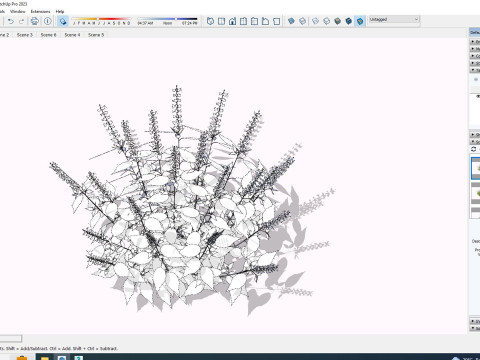Open the Untagged tag dropdown
The width and height of the screenshot is (480, 360).
click(x=394, y=20)
